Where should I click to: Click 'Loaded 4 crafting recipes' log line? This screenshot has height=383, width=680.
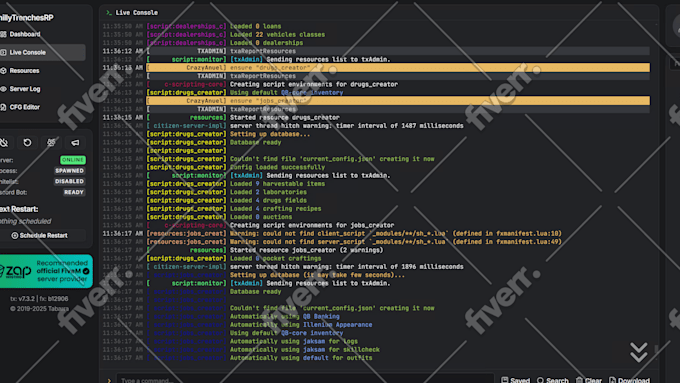tap(275, 209)
